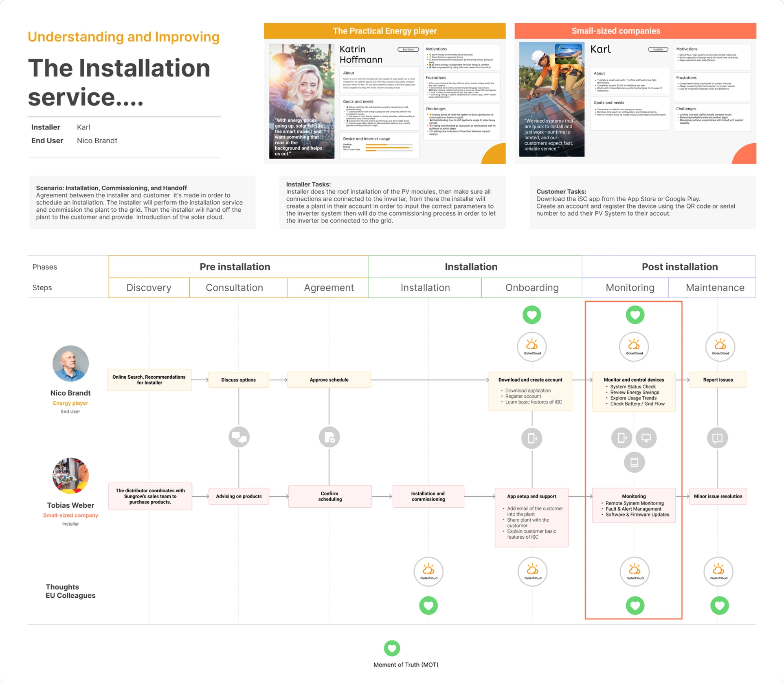The image size is (784, 683).
Task: Click Tobias Weber's avatar photo
Action: click(x=70, y=476)
